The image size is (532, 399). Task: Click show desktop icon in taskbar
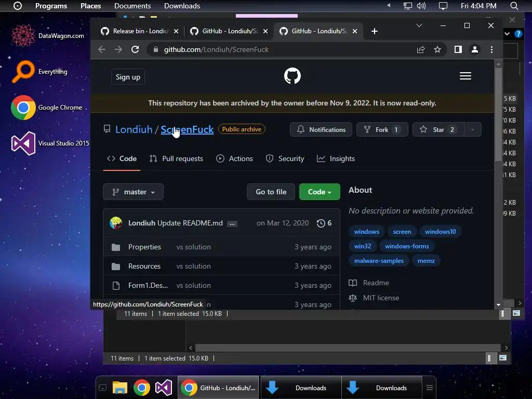[102, 388]
